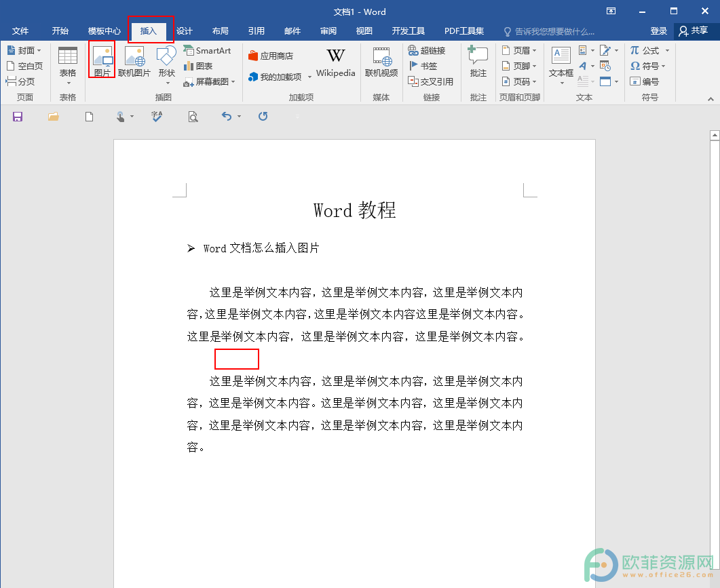The height and width of the screenshot is (588, 720).
Task: Open the 形状 shapes gallery
Action: (x=167, y=64)
